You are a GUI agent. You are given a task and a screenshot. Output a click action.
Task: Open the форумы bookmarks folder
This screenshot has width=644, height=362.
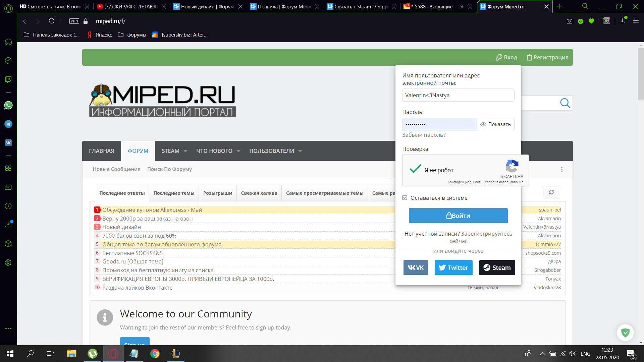click(x=132, y=35)
